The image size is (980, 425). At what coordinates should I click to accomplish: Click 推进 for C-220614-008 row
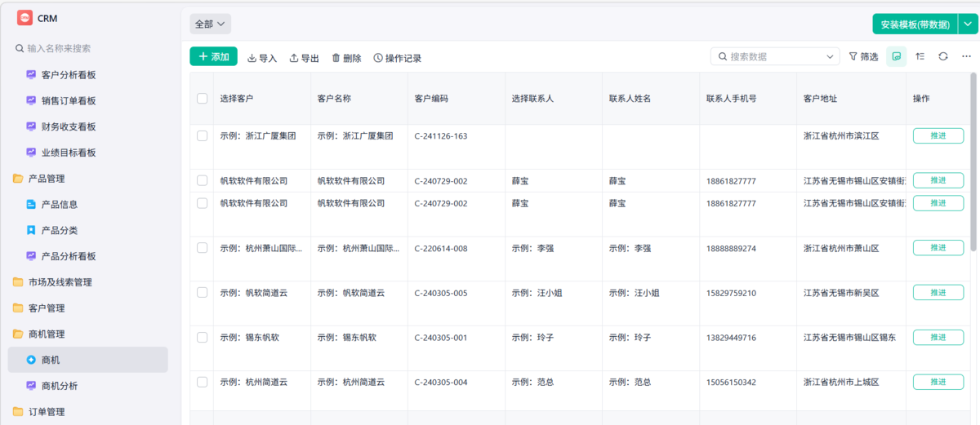(x=938, y=247)
